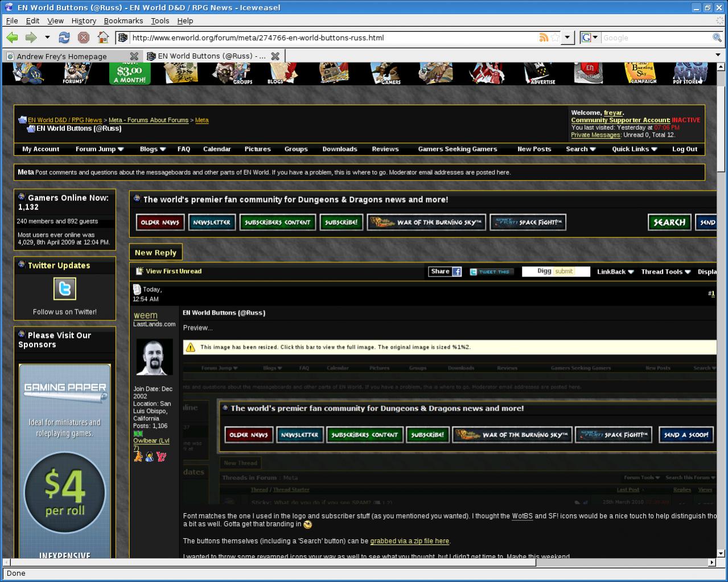
Task: Click the browser Forward arrow
Action: (x=31, y=38)
